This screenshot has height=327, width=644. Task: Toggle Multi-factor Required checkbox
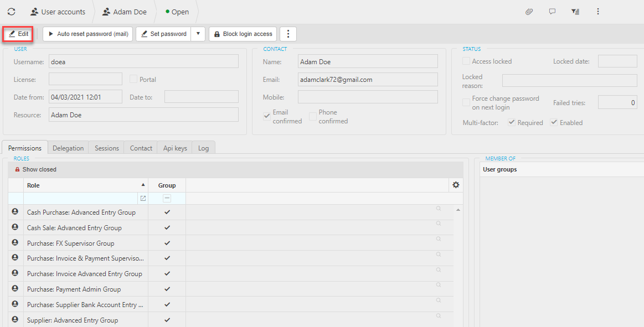click(512, 122)
